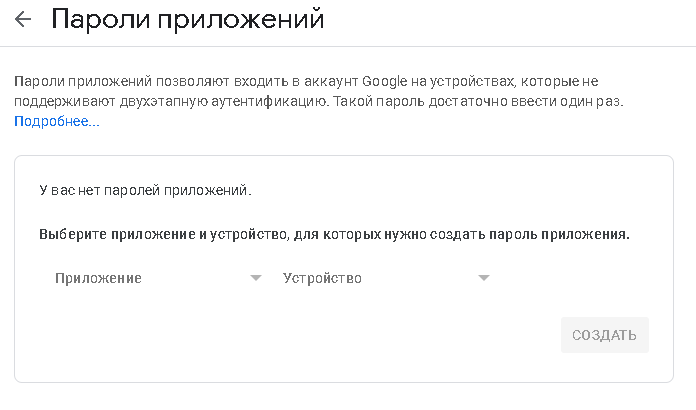Click the "У вас нет паролей приложений" message

point(145,189)
